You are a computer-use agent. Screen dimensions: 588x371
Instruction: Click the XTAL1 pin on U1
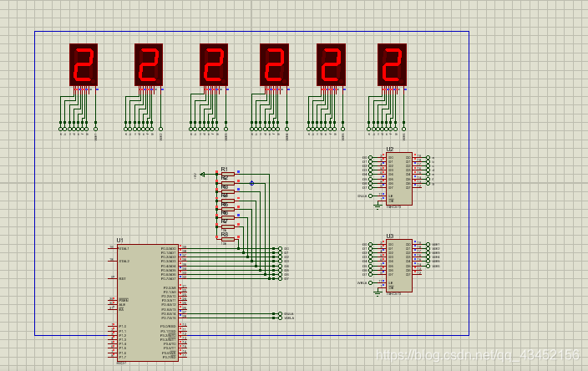[x=113, y=248]
